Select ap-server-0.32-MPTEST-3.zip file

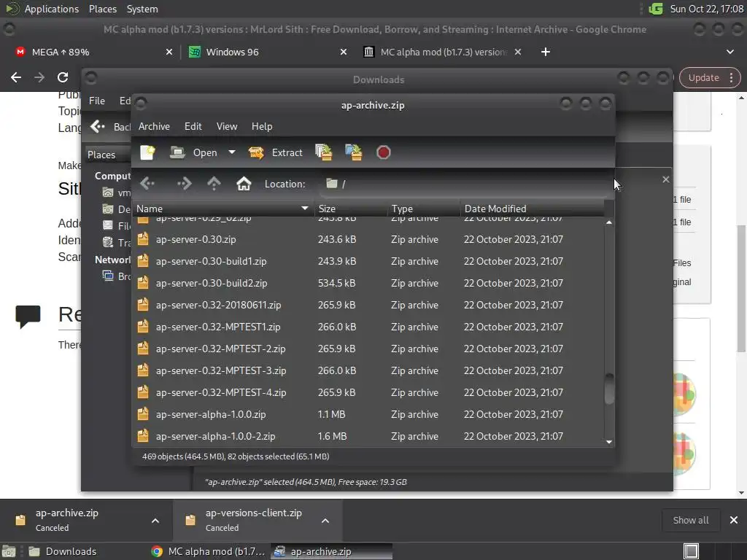(x=368, y=370)
